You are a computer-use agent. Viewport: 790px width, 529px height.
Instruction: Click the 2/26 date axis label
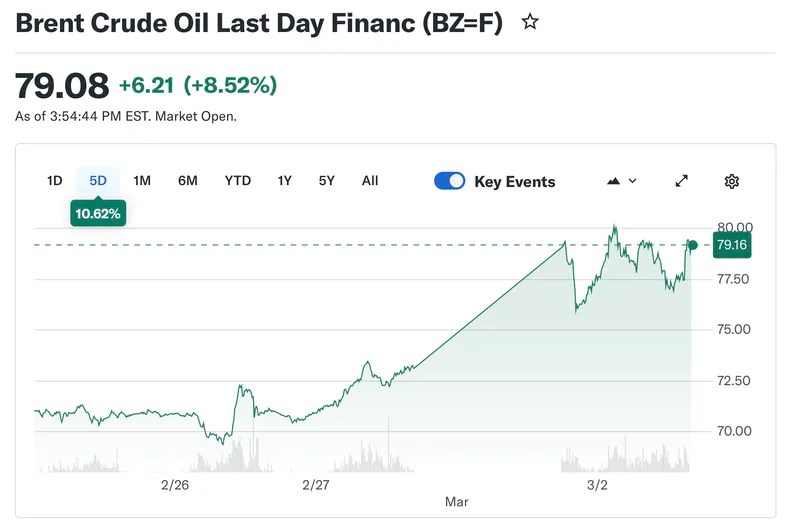pyautogui.click(x=175, y=485)
